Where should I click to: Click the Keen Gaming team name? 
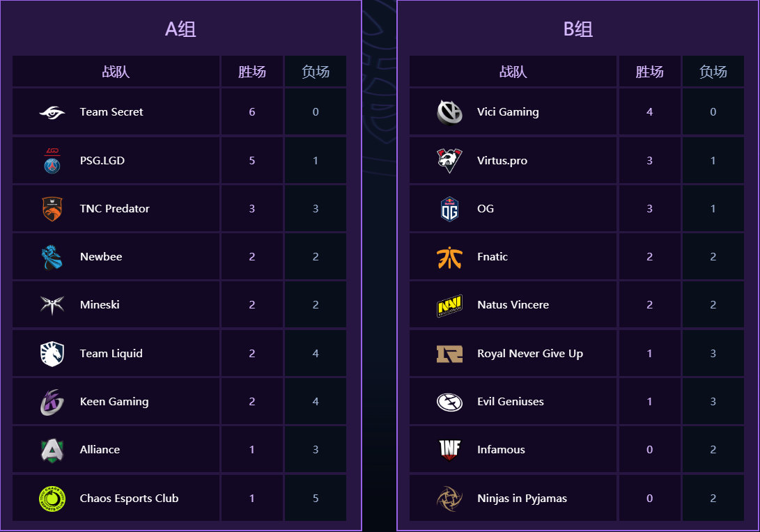(114, 402)
